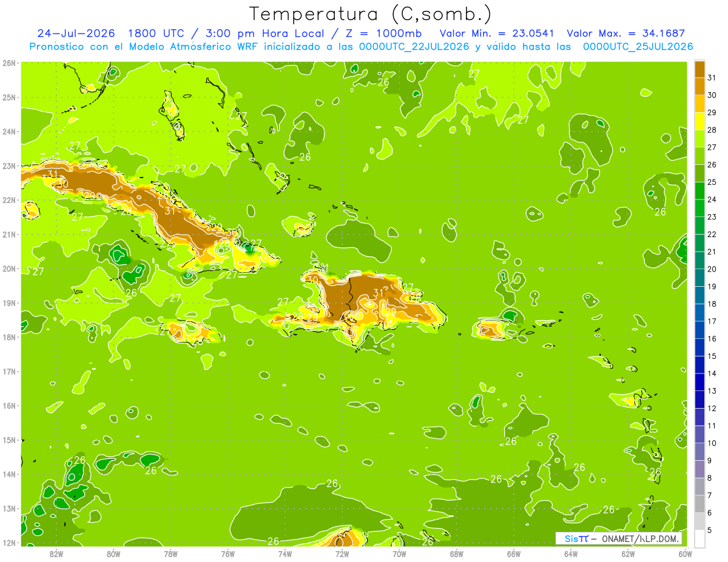Click the "22N" latitude axis label

pyautogui.click(x=8, y=200)
